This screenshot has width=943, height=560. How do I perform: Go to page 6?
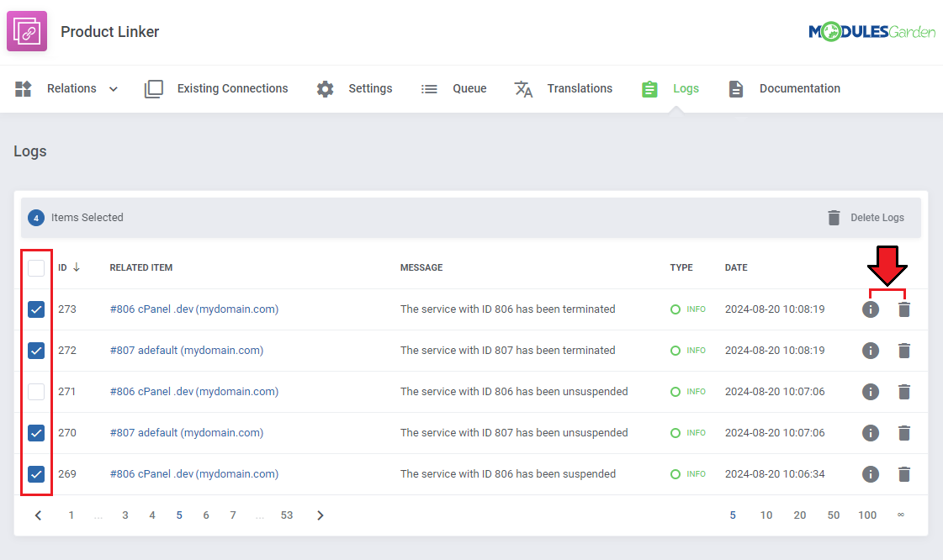[206, 515]
